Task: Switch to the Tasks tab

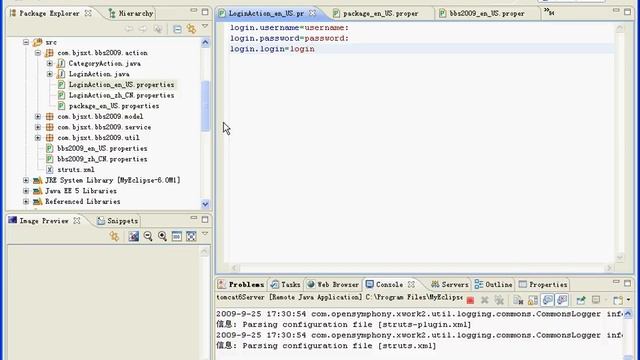Action: click(x=285, y=284)
